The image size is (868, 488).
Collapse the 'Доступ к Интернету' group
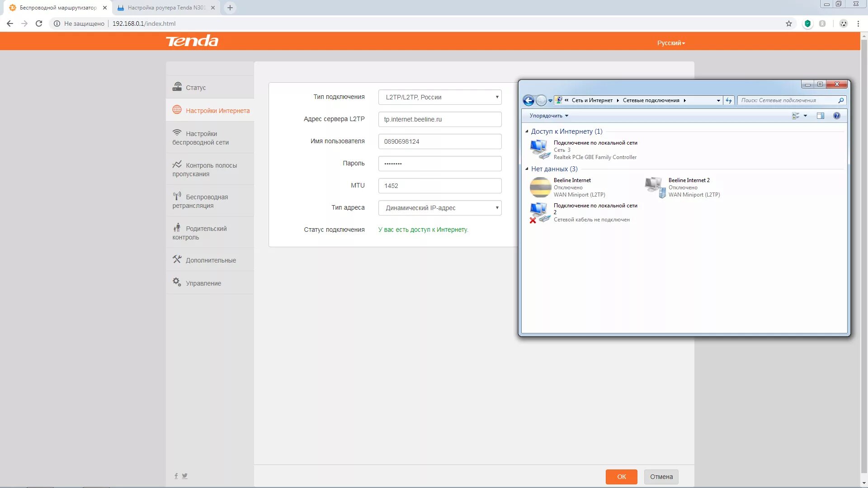click(527, 131)
